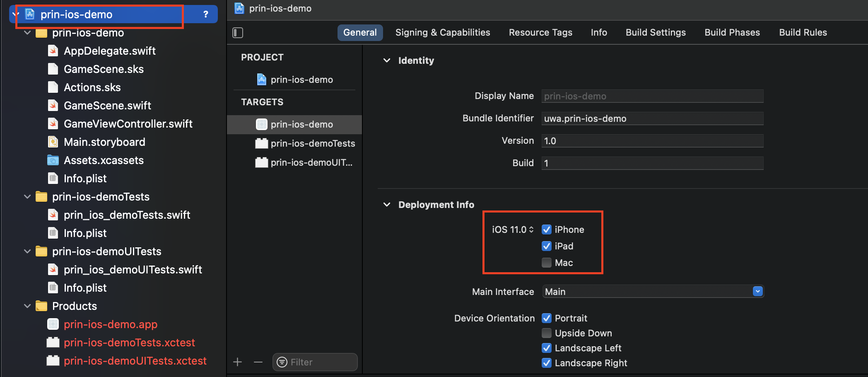Screen dimensions: 868x377
Task: Collapse the Identity section
Action: coord(387,60)
